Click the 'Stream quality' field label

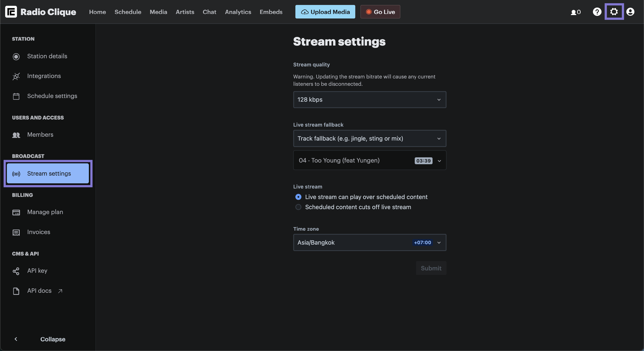click(x=311, y=65)
